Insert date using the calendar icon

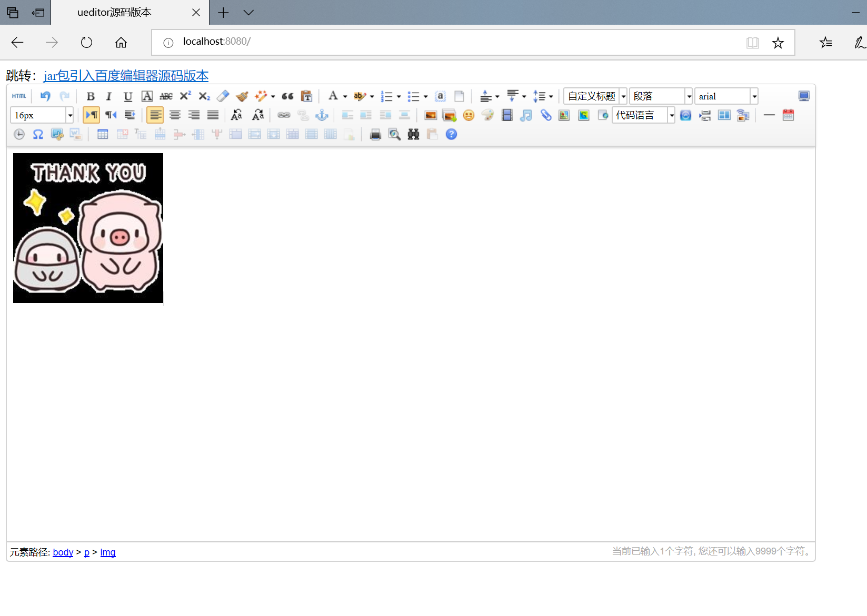click(x=788, y=115)
